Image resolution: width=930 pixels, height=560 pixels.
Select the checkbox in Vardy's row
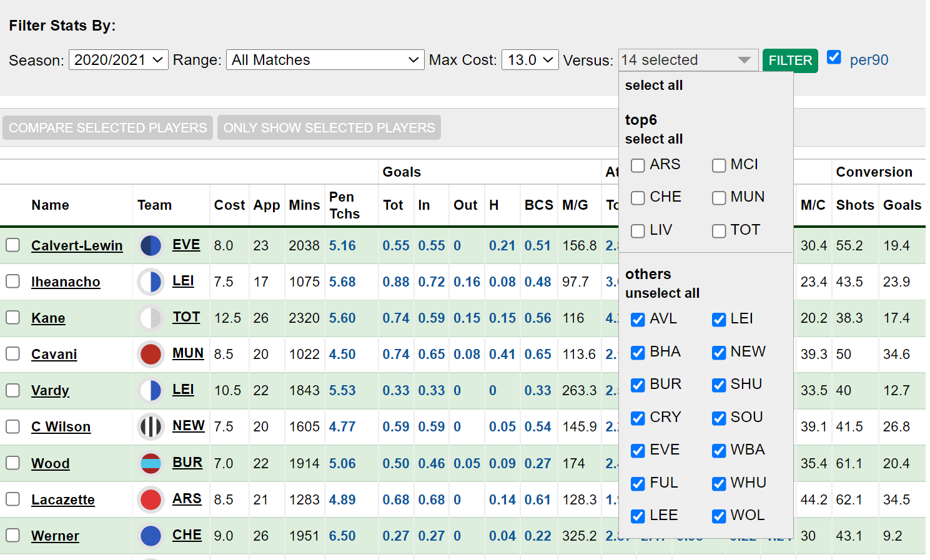click(x=12, y=390)
